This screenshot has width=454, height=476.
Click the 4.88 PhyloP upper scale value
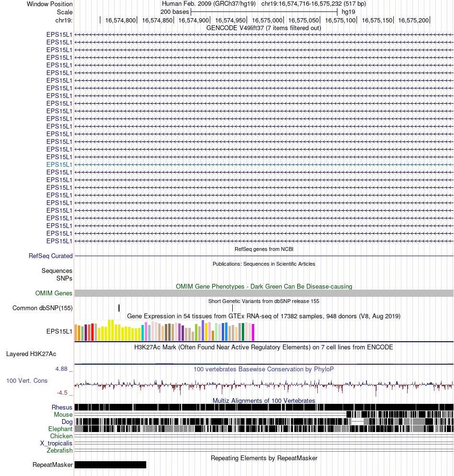coord(61,369)
